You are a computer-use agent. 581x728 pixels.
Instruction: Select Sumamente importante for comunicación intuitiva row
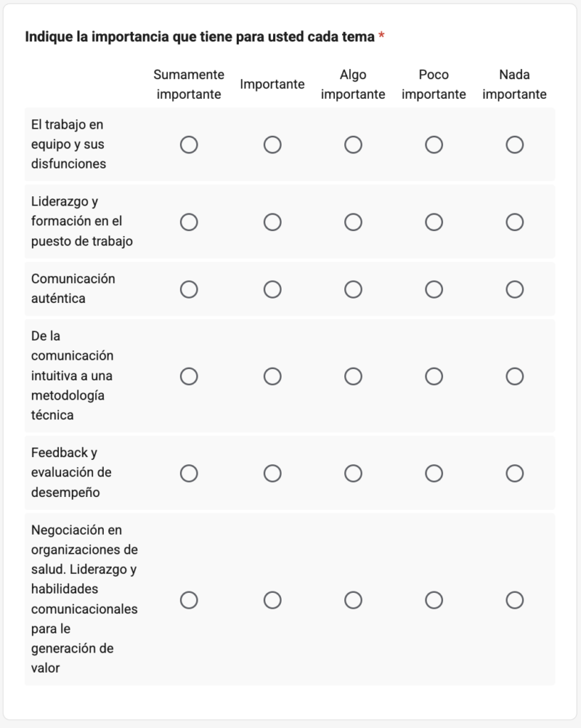[189, 376]
